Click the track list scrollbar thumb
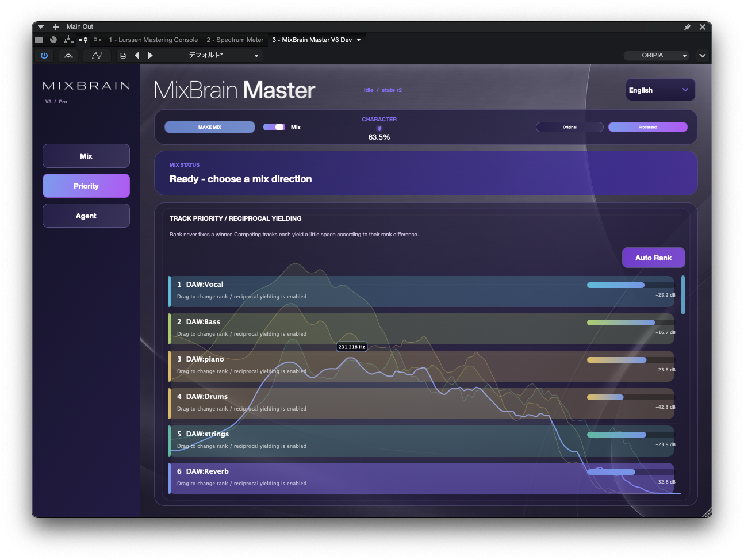Image resolution: width=744 pixels, height=560 pixels. point(683,295)
